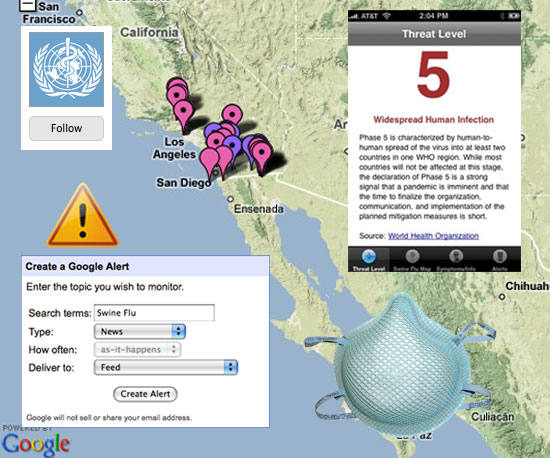Tap the Threat Level header title
The image size is (550, 458).
coord(434,34)
